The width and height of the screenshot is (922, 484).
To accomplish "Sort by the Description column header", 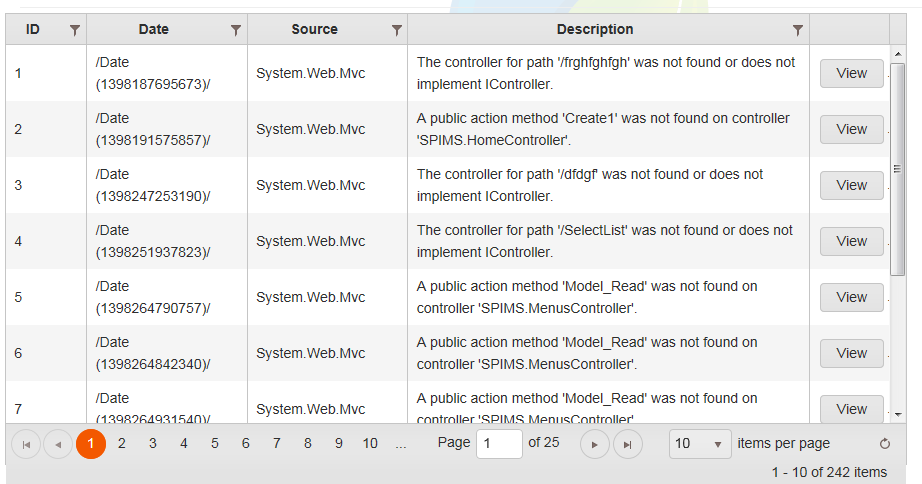I will coord(595,30).
